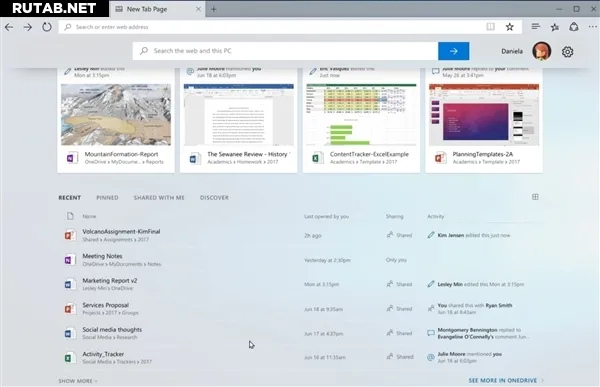Open Daniela's profile avatar
600x387 pixels.
(541, 51)
